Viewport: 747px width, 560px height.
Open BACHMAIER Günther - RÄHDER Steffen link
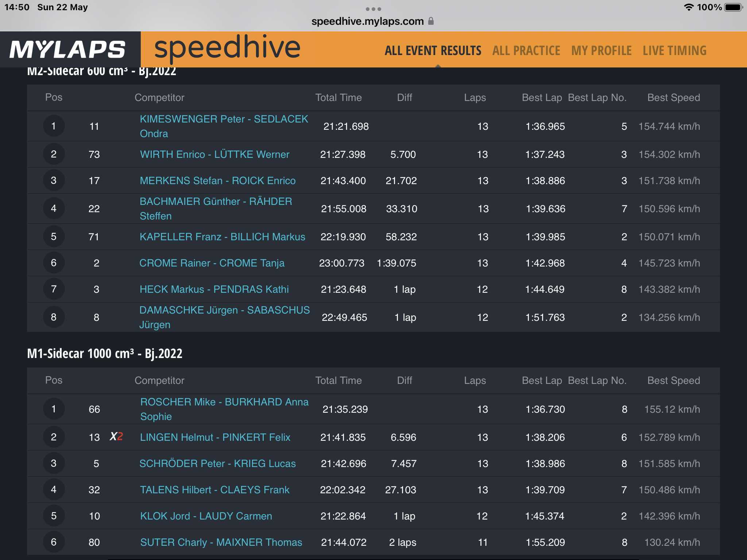pyautogui.click(x=216, y=209)
